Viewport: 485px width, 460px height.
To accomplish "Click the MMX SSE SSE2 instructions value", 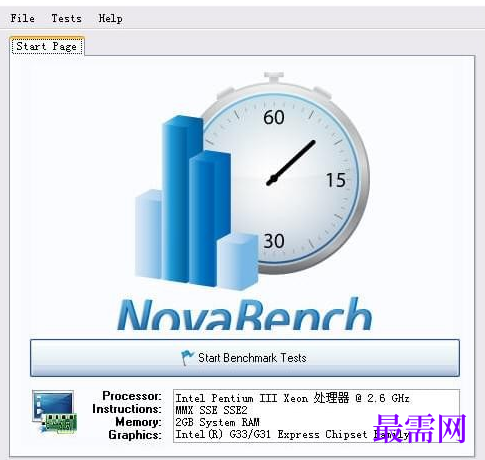I will (211, 410).
